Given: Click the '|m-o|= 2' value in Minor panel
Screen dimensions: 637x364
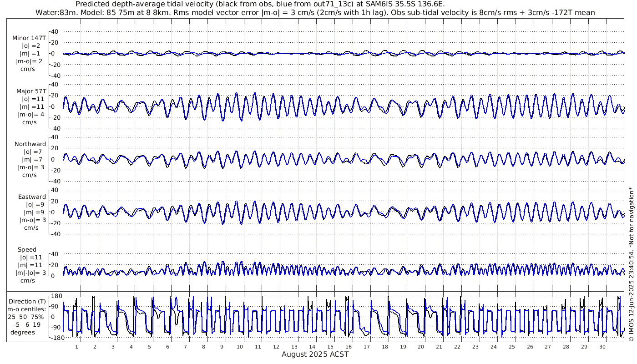Looking at the screenshot, I should [x=30, y=61].
